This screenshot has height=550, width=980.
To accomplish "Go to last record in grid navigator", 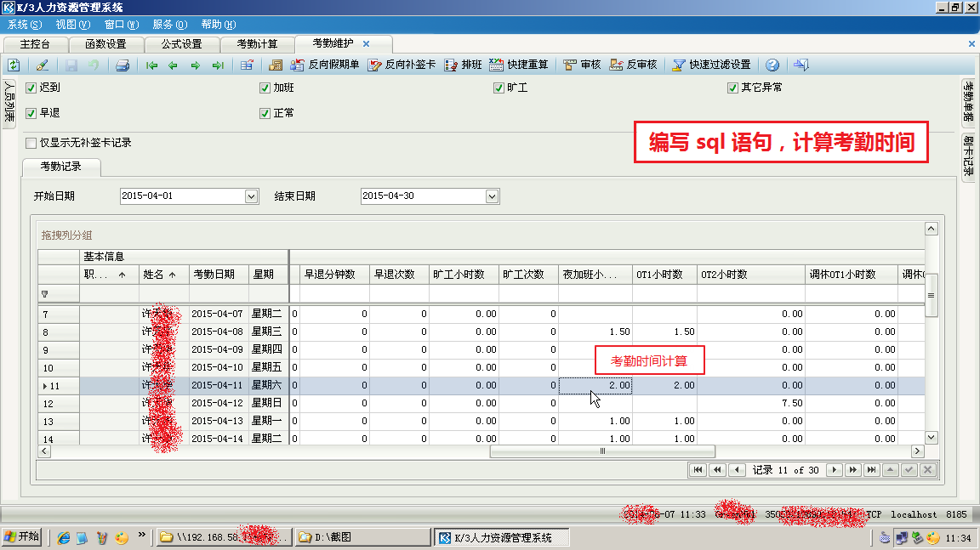I will 871,470.
